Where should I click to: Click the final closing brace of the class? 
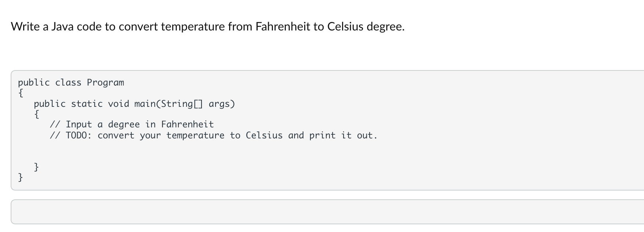[21, 178]
